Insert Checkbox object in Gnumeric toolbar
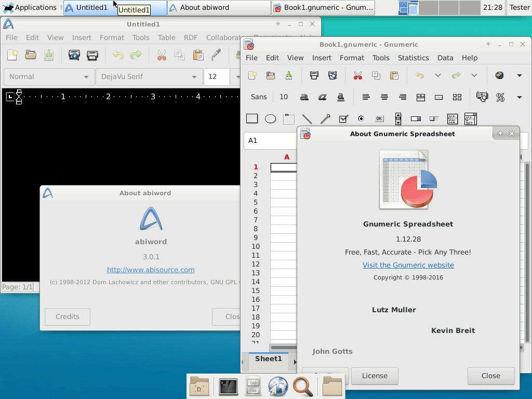The width and height of the screenshot is (532, 399). (343, 119)
